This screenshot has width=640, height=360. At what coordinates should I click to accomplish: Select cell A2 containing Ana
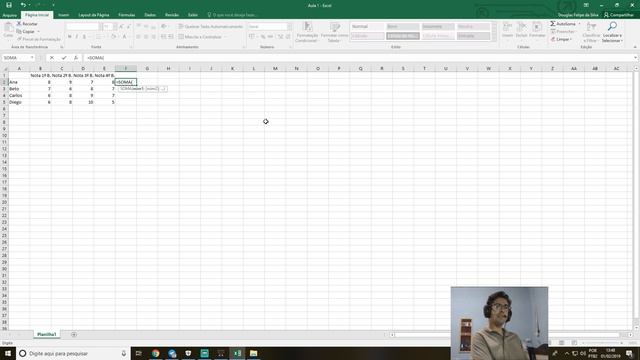click(x=19, y=82)
